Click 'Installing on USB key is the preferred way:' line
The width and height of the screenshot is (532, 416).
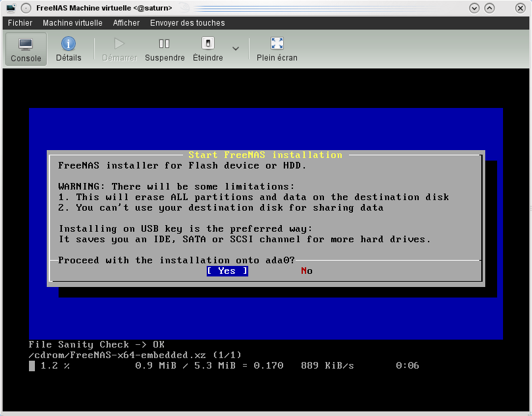pyautogui.click(x=185, y=228)
